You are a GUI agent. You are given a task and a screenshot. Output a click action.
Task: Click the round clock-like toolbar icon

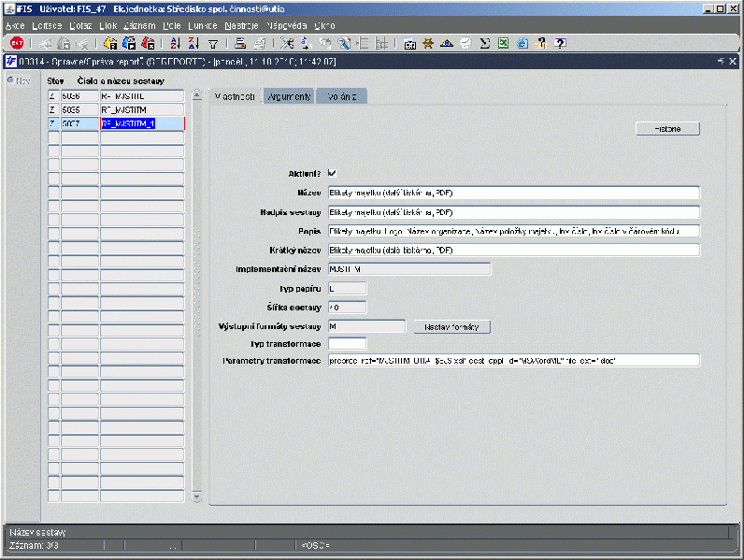click(x=465, y=43)
